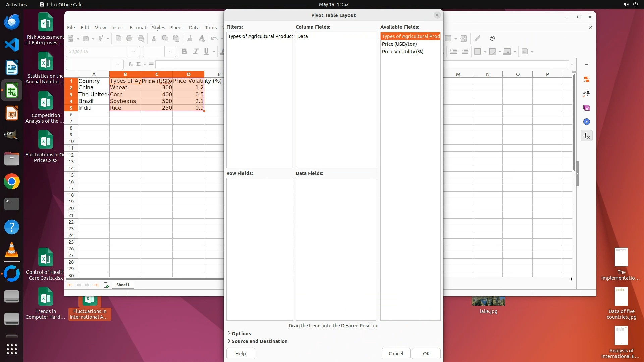
Task: Click the Help button in the dialog
Action: point(240,354)
